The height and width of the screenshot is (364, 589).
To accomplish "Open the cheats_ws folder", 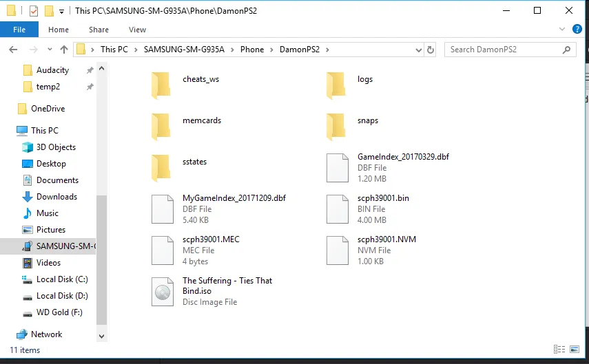I will coord(161,85).
